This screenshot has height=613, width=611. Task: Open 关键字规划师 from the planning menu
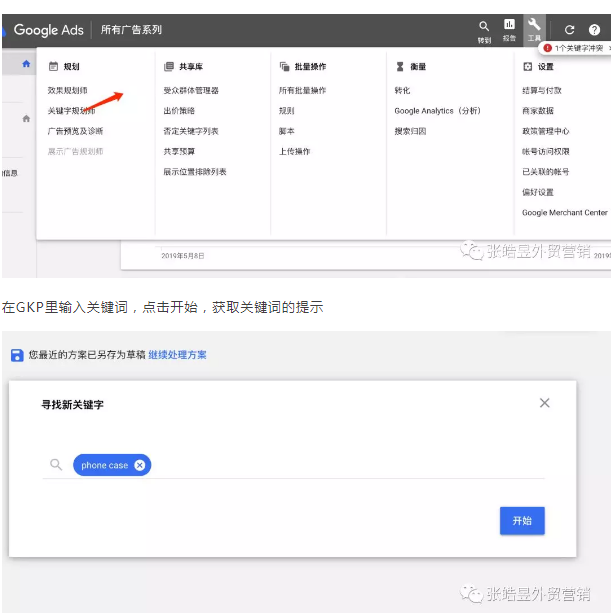72,111
